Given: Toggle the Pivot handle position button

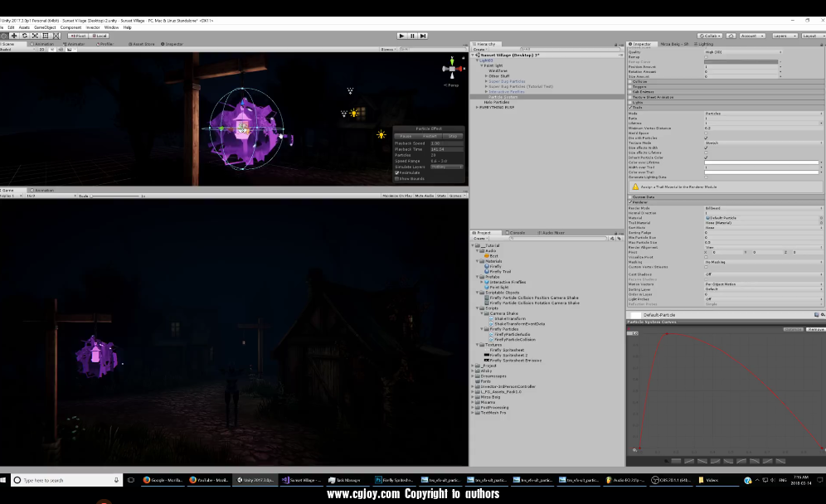Looking at the screenshot, I should pyautogui.click(x=78, y=36).
